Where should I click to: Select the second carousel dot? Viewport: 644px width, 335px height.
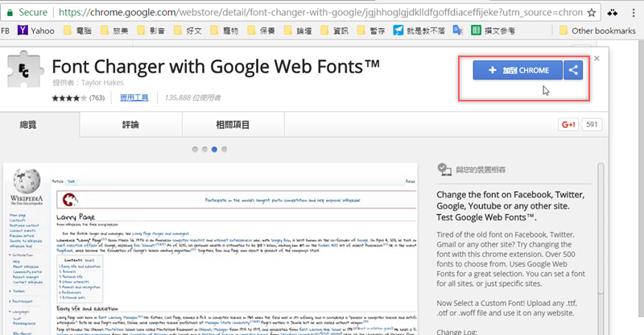coord(204,150)
